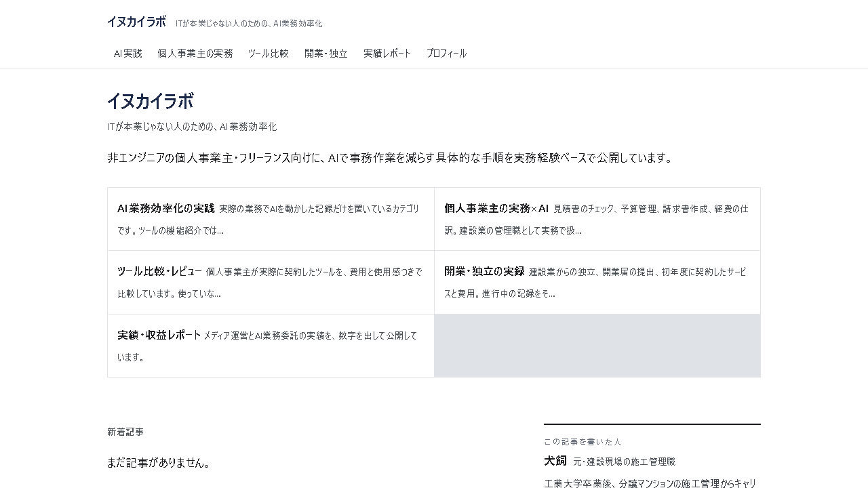
Task: Click the 新着記事 section heading
Action: pos(125,432)
